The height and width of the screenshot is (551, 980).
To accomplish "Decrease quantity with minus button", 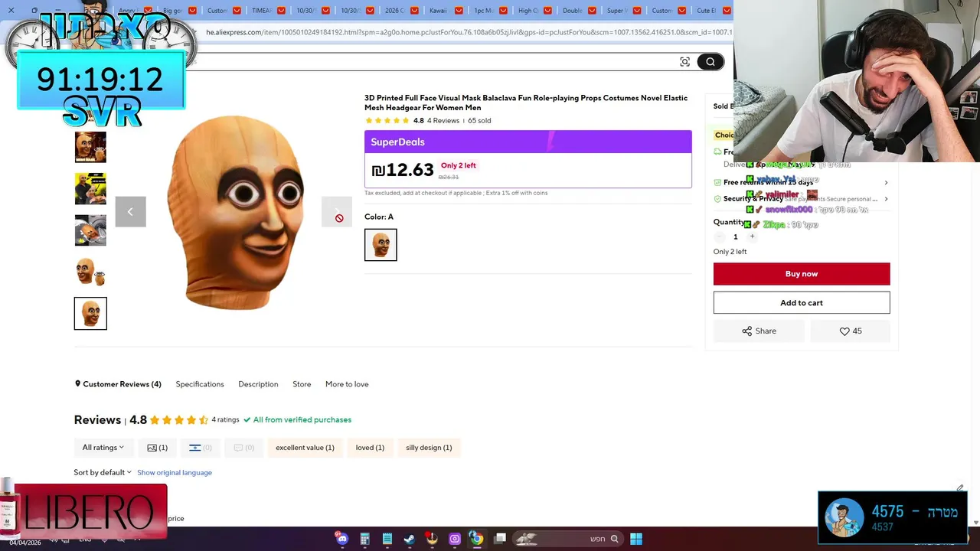I will tap(719, 236).
